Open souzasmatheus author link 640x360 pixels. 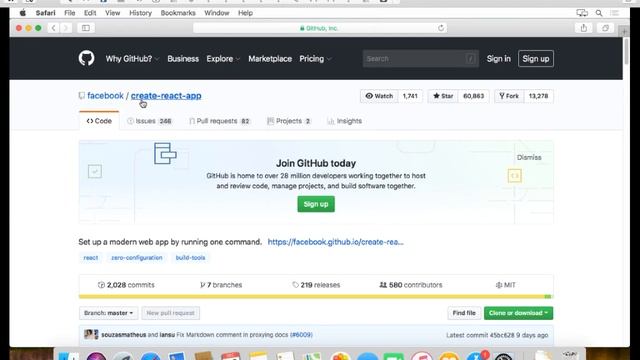click(x=124, y=335)
